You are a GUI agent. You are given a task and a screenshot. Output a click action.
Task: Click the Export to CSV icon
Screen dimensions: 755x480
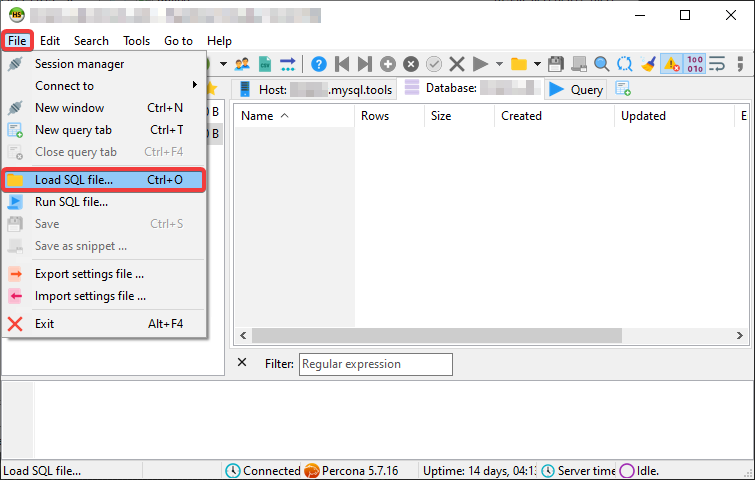(x=265, y=64)
